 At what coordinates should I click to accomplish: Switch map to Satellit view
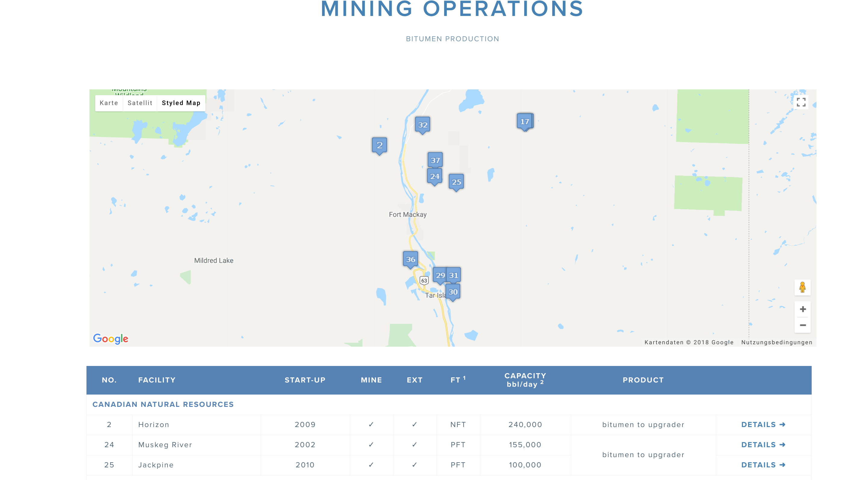(x=140, y=103)
